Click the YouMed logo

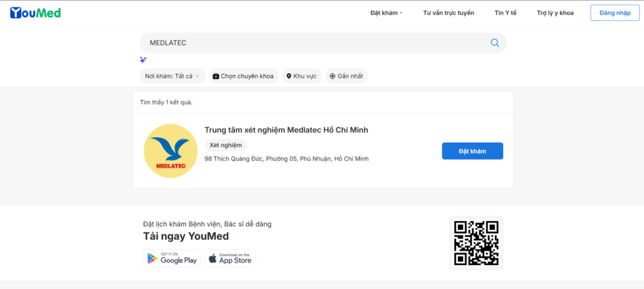click(35, 13)
